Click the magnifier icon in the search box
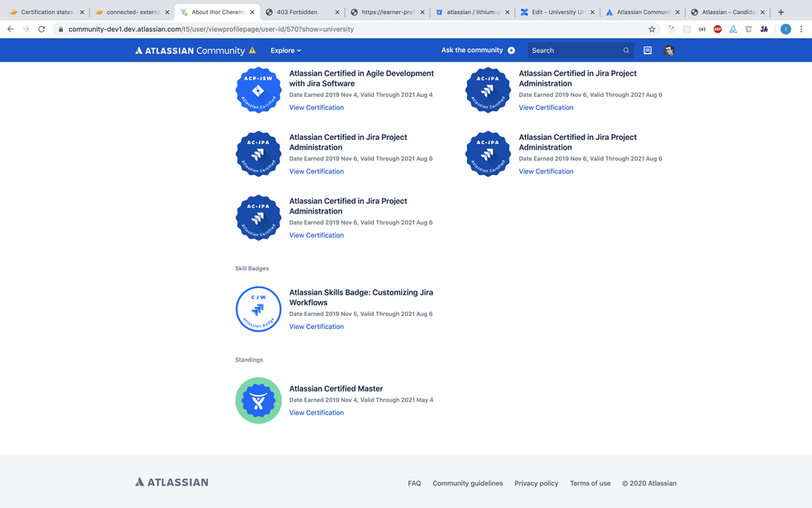This screenshot has height=508, width=812. [626, 50]
